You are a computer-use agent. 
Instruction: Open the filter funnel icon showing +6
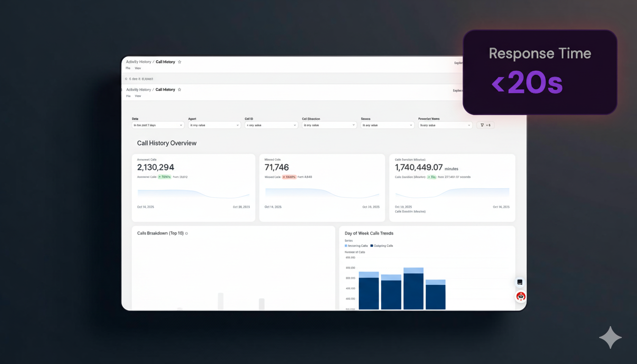[485, 125]
